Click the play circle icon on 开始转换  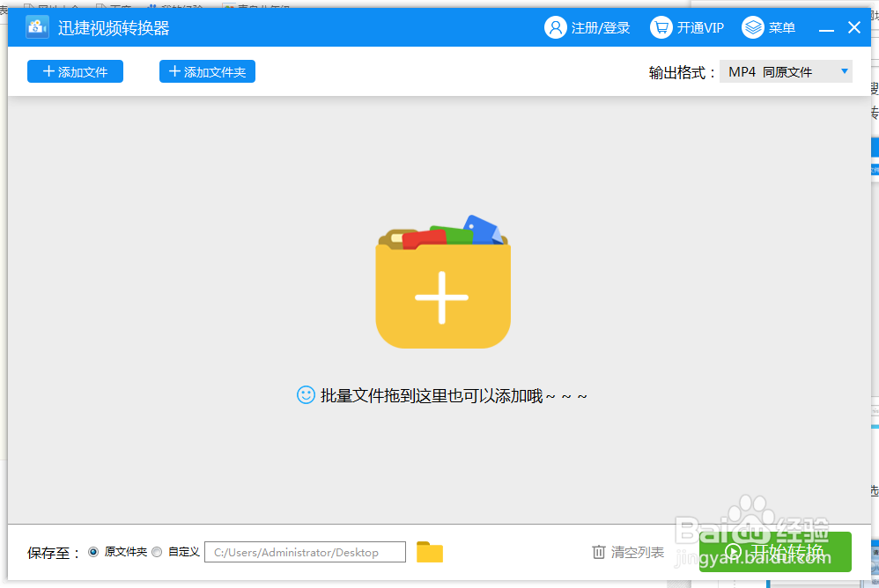[x=733, y=552]
